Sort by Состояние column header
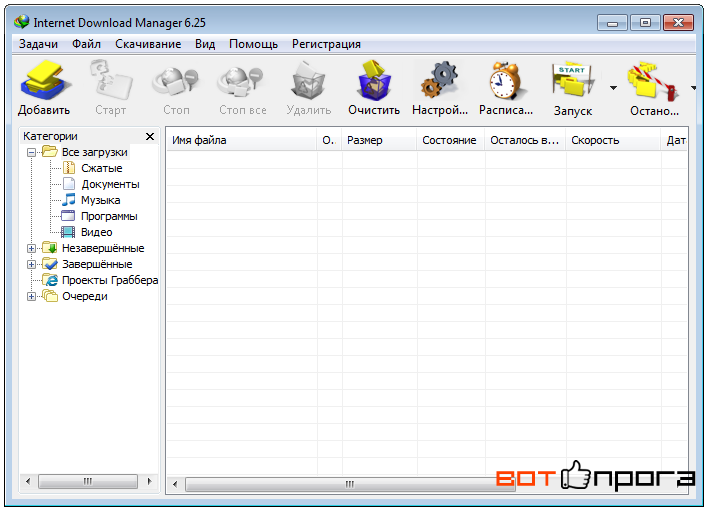Screen dimensions: 708x511 click(451, 140)
